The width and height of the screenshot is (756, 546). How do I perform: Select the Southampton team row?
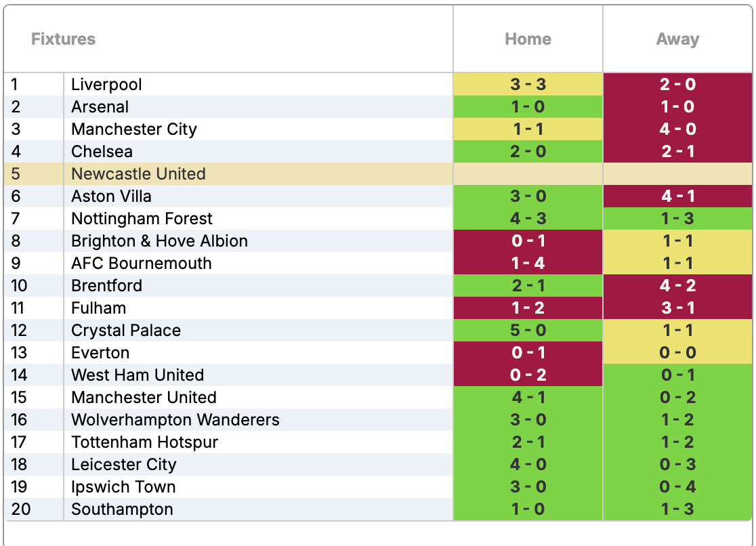coord(122,509)
